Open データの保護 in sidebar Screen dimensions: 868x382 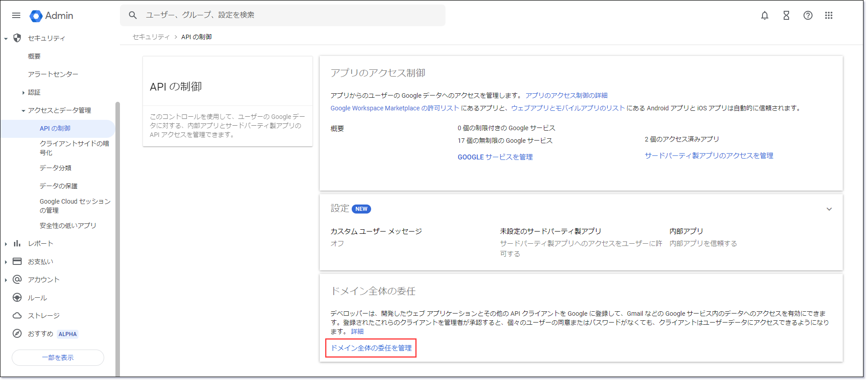(x=58, y=186)
